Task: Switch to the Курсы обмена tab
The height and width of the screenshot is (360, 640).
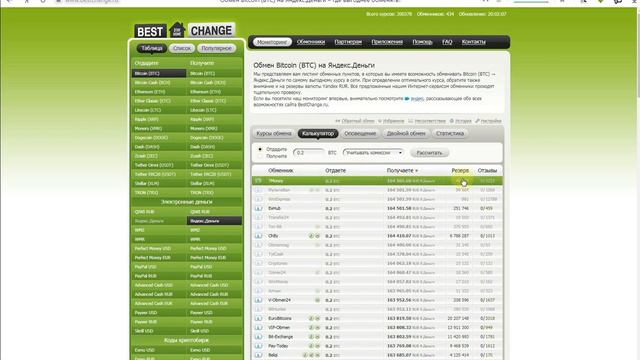Action: tap(273, 133)
